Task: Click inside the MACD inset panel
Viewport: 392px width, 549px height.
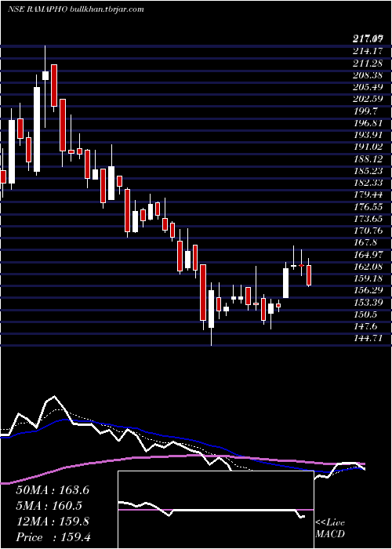Action: (x=216, y=510)
